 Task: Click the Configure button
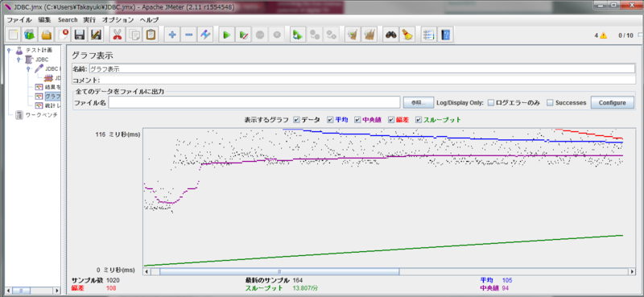click(612, 102)
